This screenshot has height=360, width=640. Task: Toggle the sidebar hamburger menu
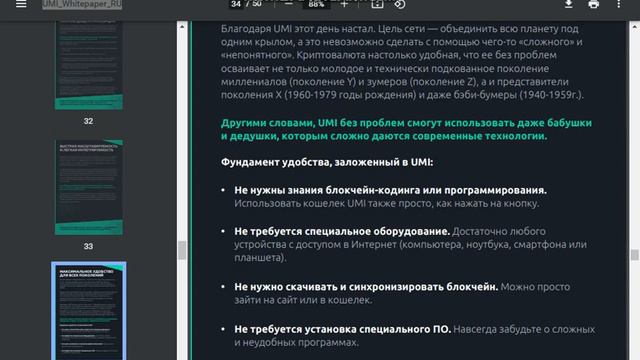click(x=21, y=4)
